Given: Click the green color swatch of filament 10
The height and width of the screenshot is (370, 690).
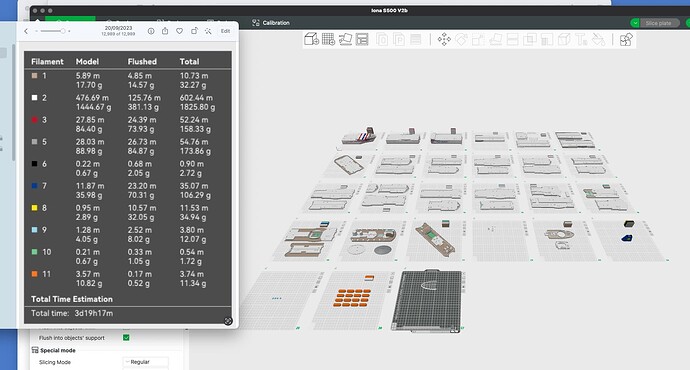Looking at the screenshot, I should tap(34, 252).
